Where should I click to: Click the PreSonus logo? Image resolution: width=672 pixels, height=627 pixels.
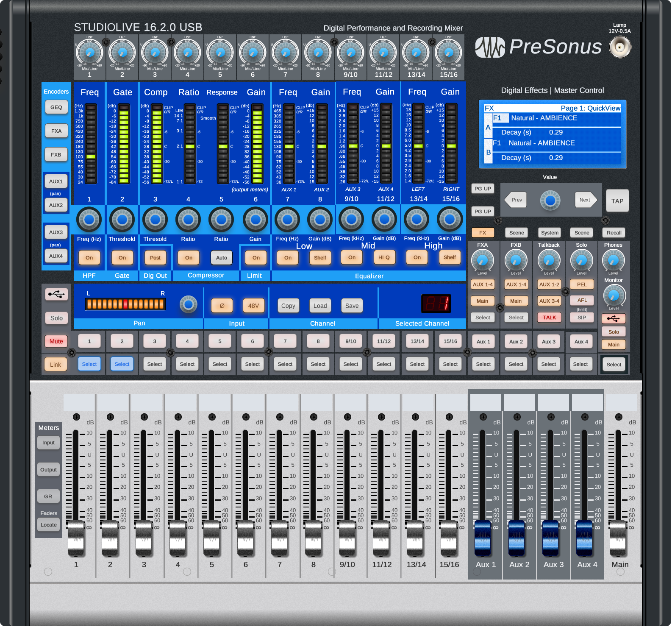(538, 47)
